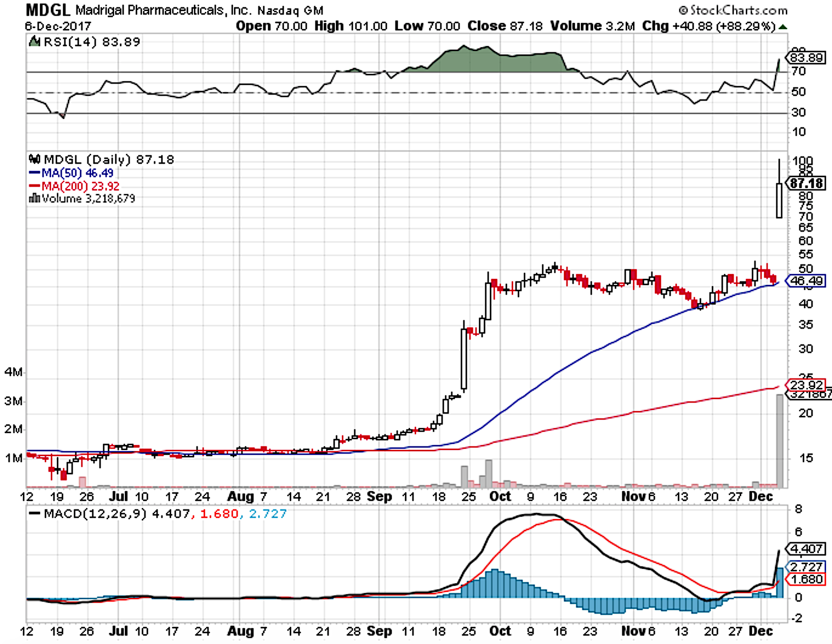Click the Nasdaq GM exchange label

pos(290,11)
